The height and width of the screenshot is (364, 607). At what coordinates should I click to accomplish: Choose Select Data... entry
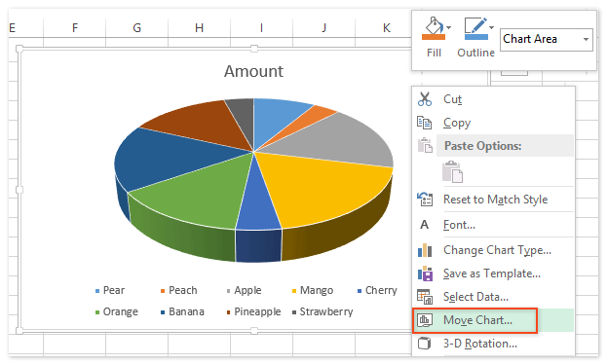pyautogui.click(x=475, y=297)
